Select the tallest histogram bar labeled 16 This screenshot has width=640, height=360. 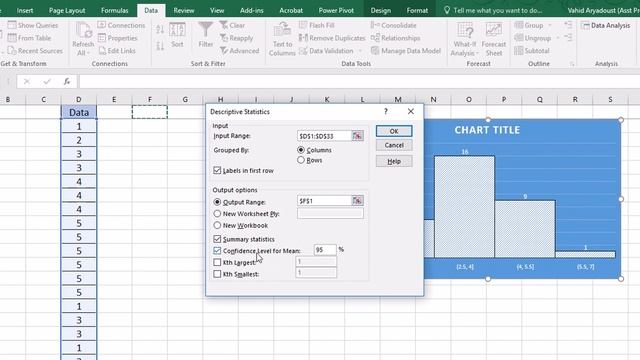(x=464, y=207)
